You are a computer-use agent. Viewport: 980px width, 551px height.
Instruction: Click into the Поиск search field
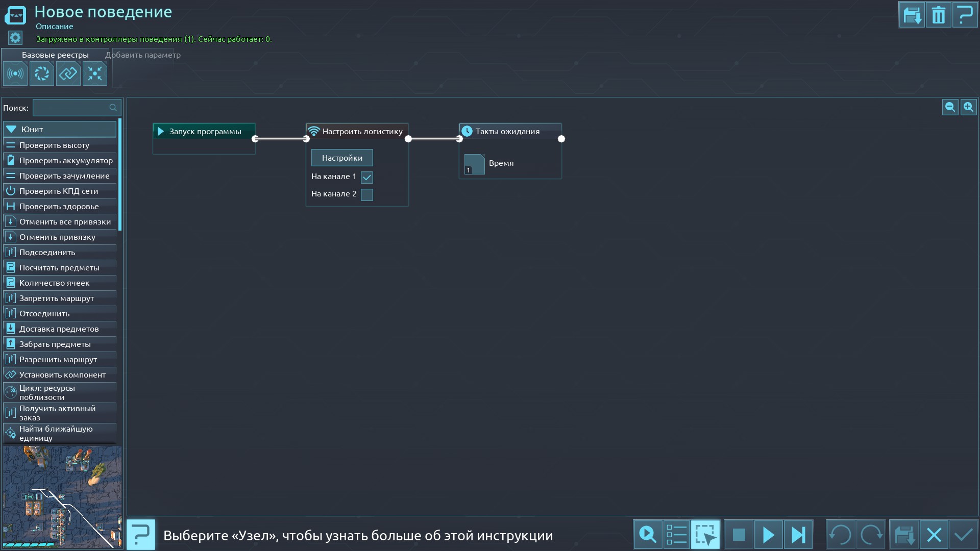(x=71, y=108)
